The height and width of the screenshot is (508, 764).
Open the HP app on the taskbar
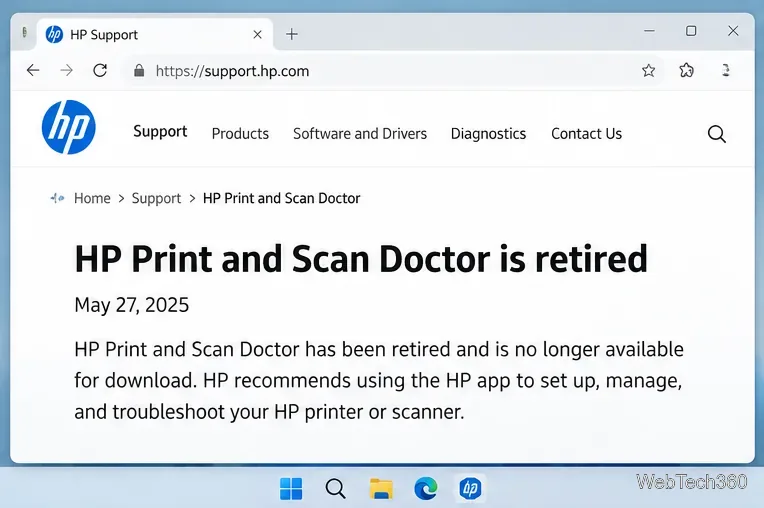(x=470, y=489)
